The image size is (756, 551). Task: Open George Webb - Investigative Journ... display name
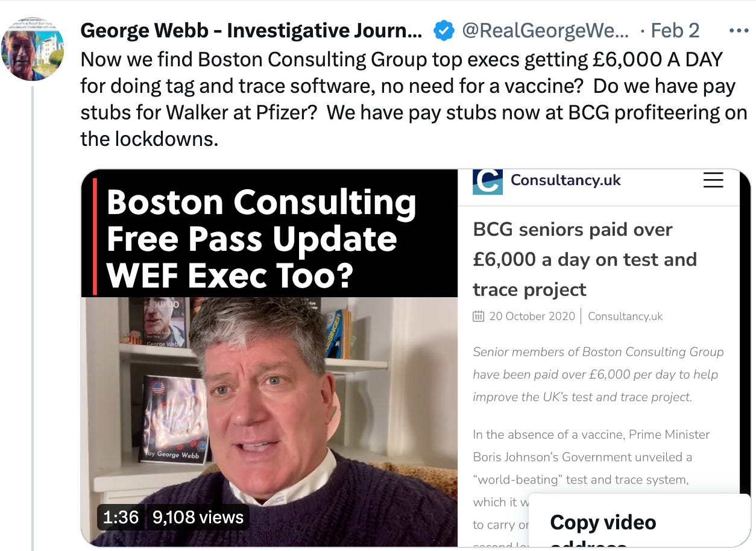[x=251, y=30]
